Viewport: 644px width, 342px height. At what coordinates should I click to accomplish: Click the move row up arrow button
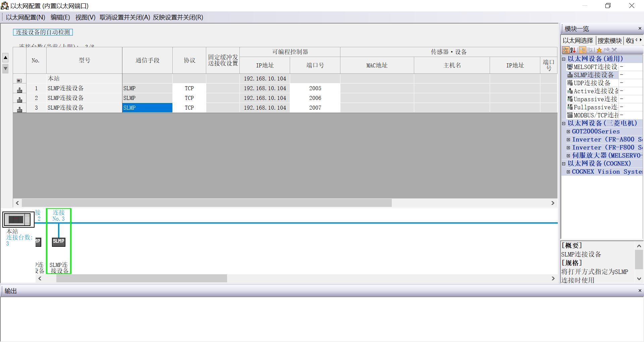[5, 57]
